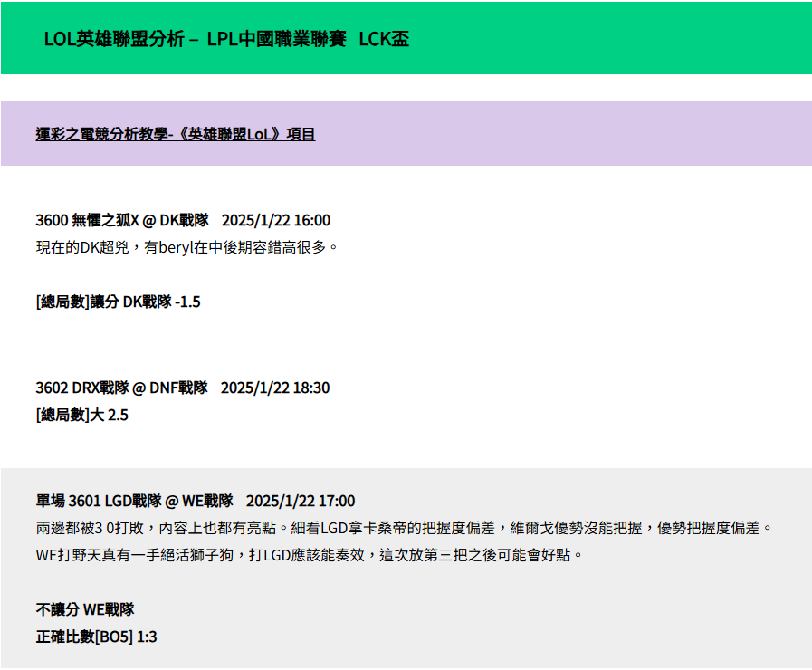Select the [總局數]讓分 DK戰隊 -1.5 pick
This screenshot has width=812, height=670.
point(118,301)
